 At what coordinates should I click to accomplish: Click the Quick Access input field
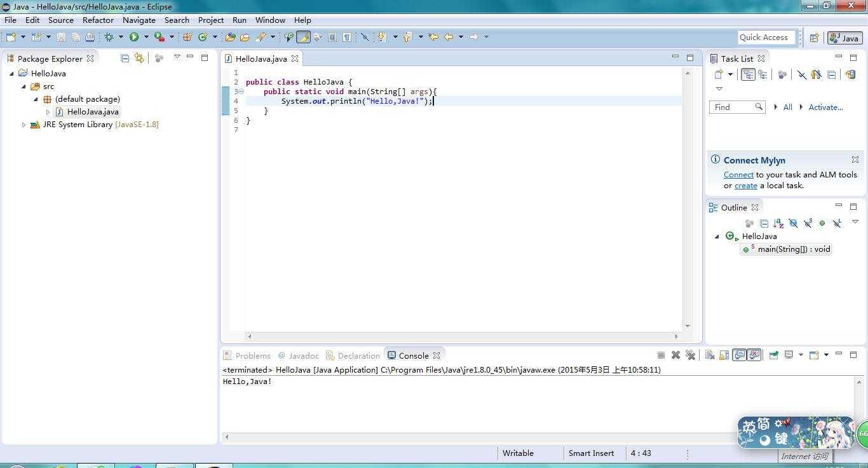(767, 38)
